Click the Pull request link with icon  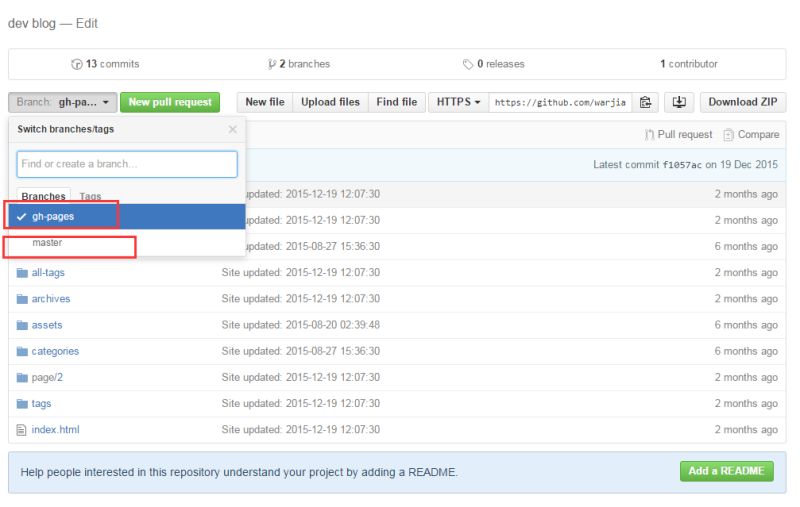(x=678, y=134)
